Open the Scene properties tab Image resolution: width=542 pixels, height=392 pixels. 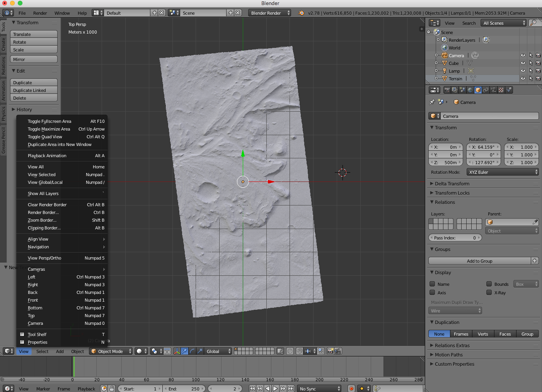tap(462, 90)
